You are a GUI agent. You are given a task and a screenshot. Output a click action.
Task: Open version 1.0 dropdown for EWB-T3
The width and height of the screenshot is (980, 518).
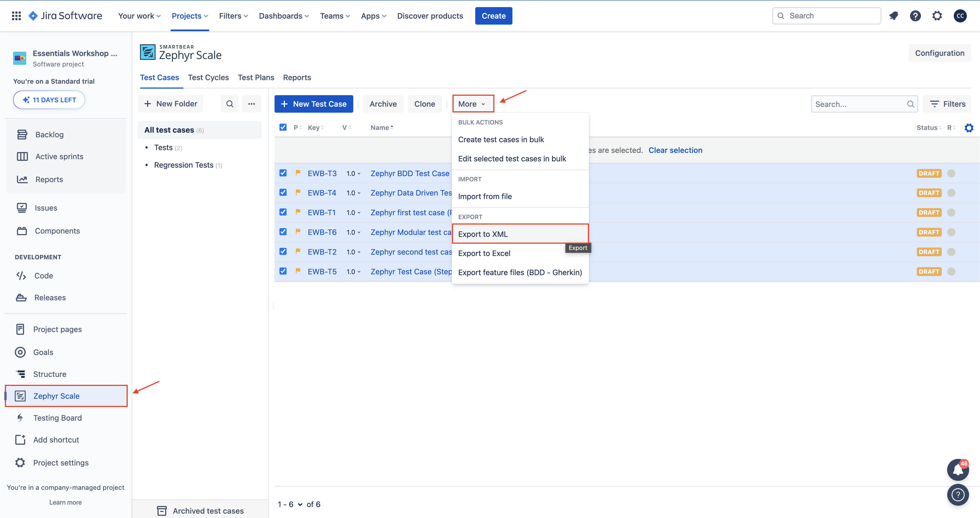[354, 174]
